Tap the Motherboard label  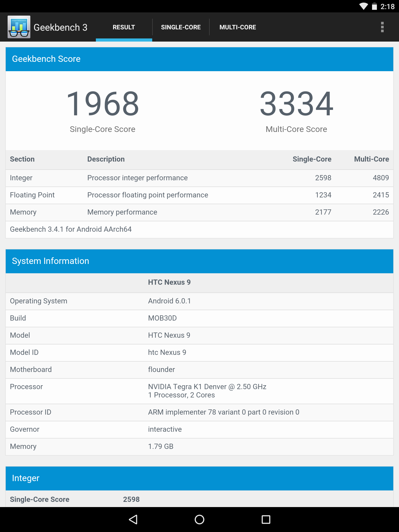click(x=31, y=369)
